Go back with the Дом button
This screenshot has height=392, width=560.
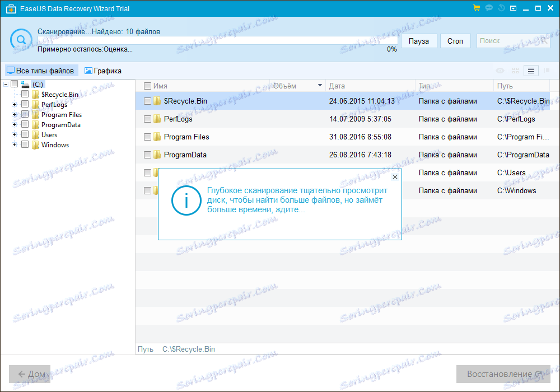click(x=30, y=374)
